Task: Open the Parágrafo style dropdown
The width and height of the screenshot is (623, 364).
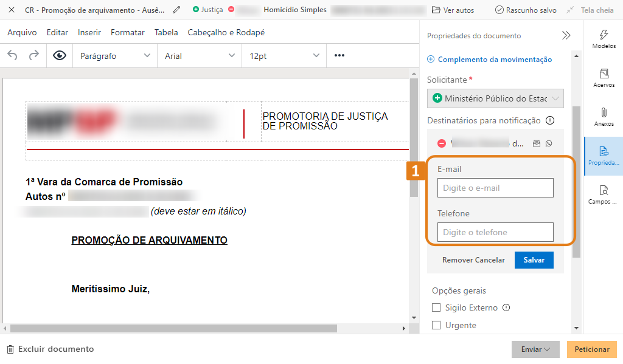Action: pyautogui.click(x=115, y=55)
